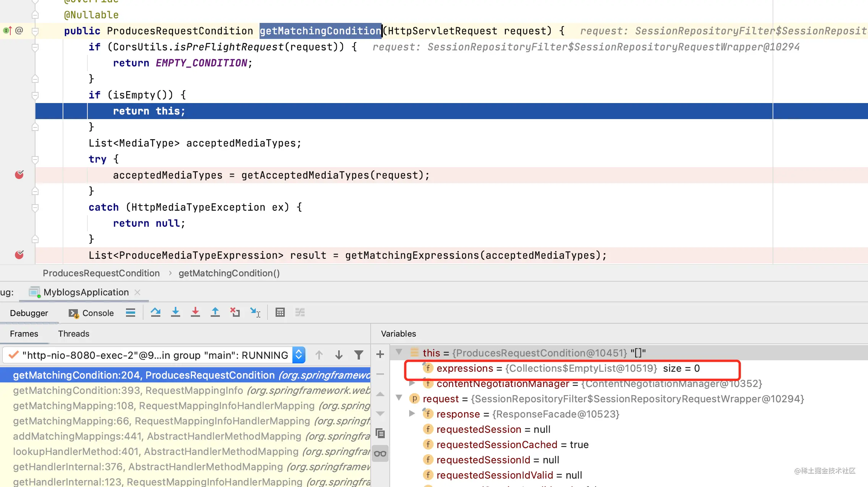868x487 pixels.
Task: Fold the isEmpty if block
Action: [x=35, y=95]
